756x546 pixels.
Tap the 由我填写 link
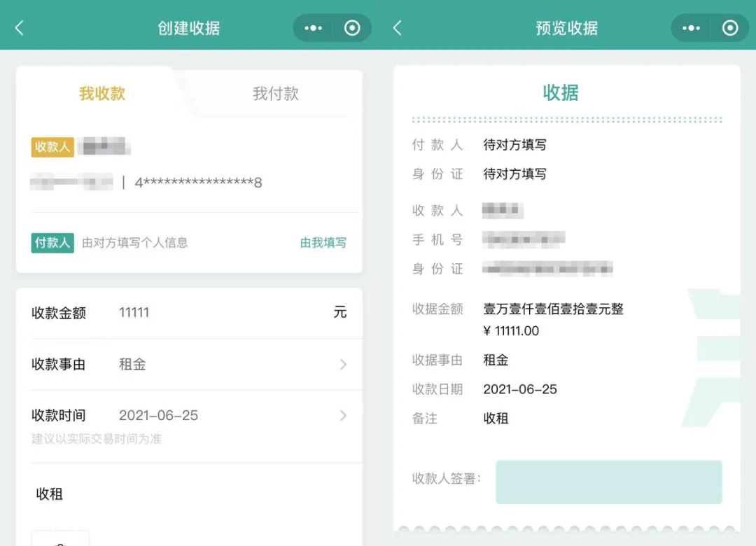tap(323, 242)
